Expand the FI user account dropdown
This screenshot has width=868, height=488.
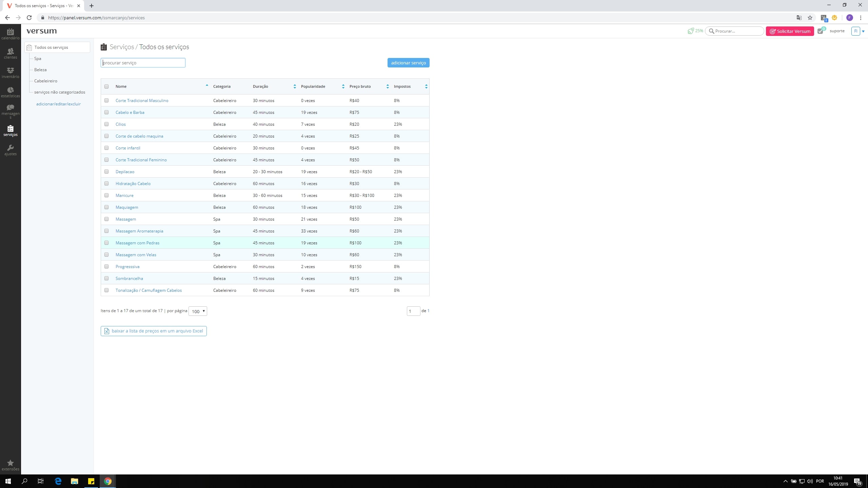pos(863,31)
